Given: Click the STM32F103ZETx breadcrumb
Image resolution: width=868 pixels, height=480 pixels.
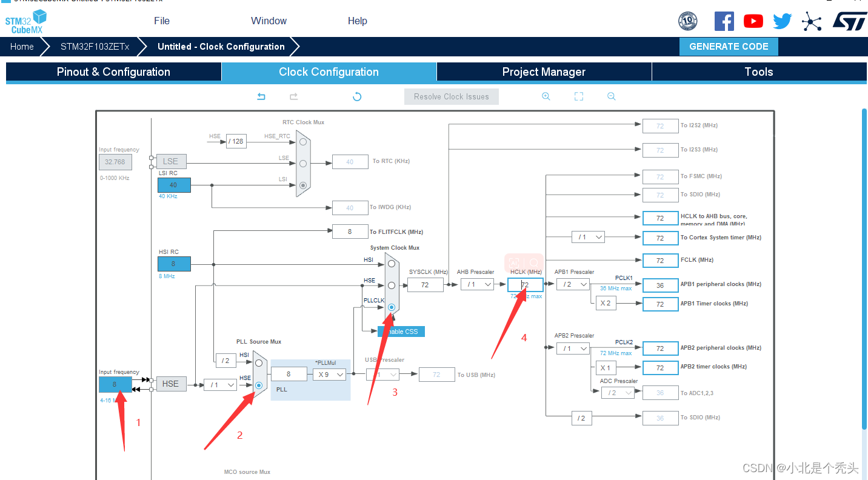Looking at the screenshot, I should click(x=95, y=47).
